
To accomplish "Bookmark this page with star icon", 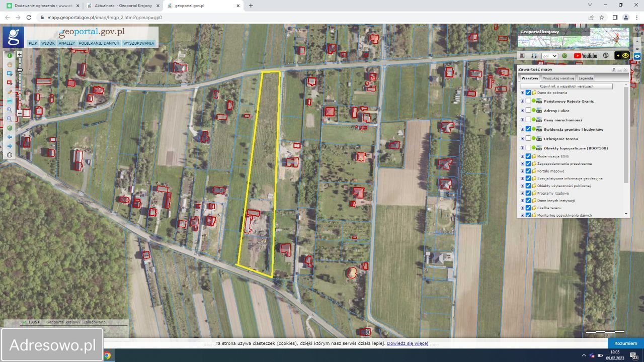I will pos(602,17).
